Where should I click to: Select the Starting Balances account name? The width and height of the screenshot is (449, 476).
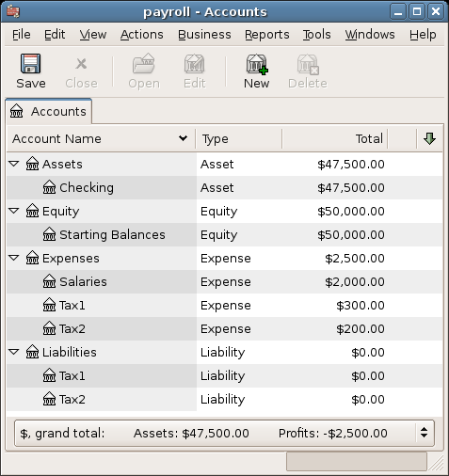(x=112, y=234)
